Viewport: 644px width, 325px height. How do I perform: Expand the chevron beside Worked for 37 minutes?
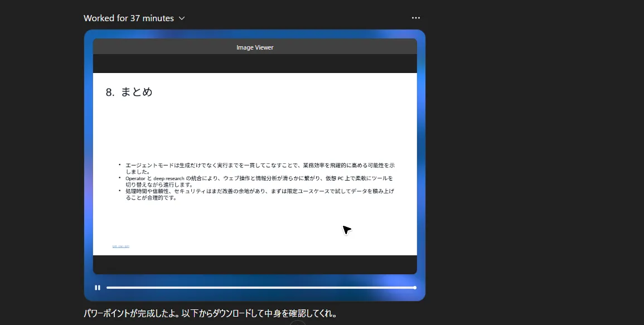182,18
